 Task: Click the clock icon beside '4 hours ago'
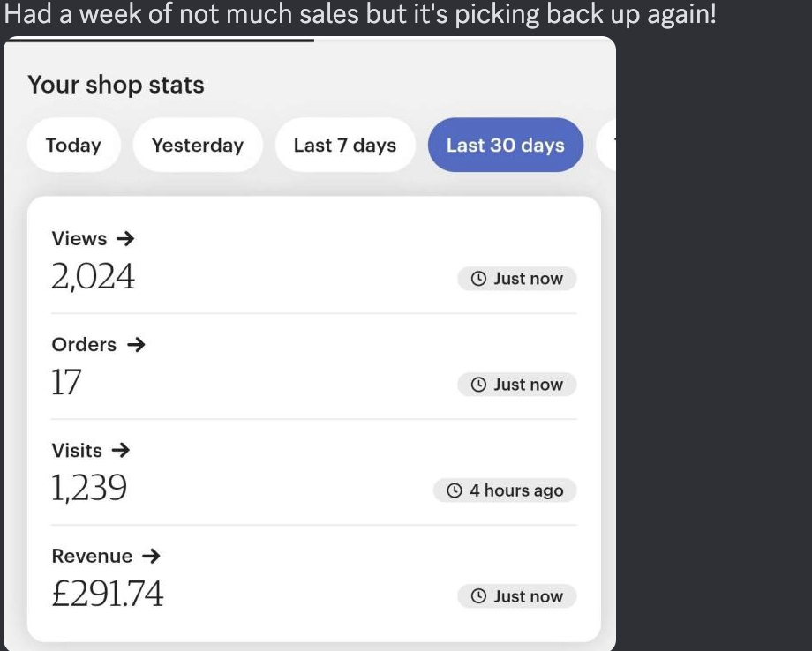(x=455, y=490)
